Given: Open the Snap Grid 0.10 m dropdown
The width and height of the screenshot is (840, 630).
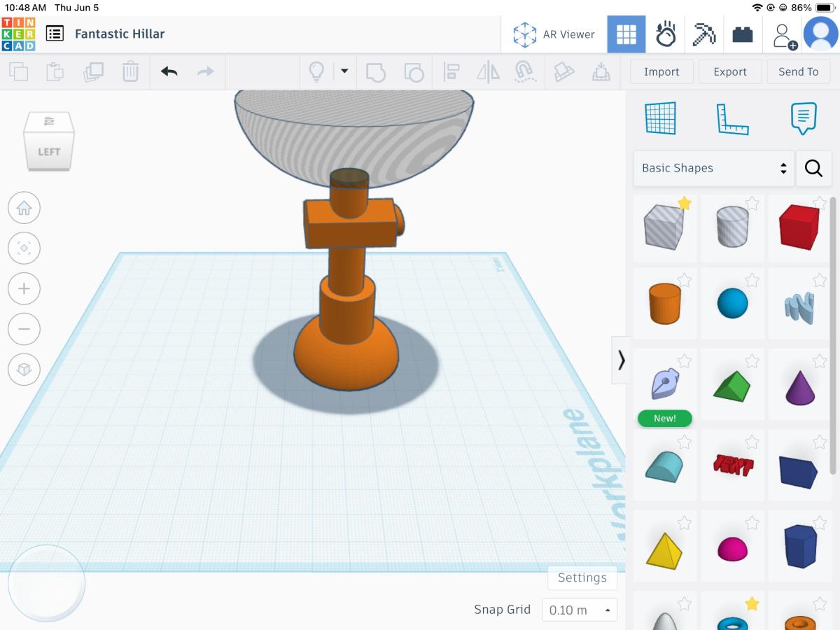Looking at the screenshot, I should tap(580, 610).
